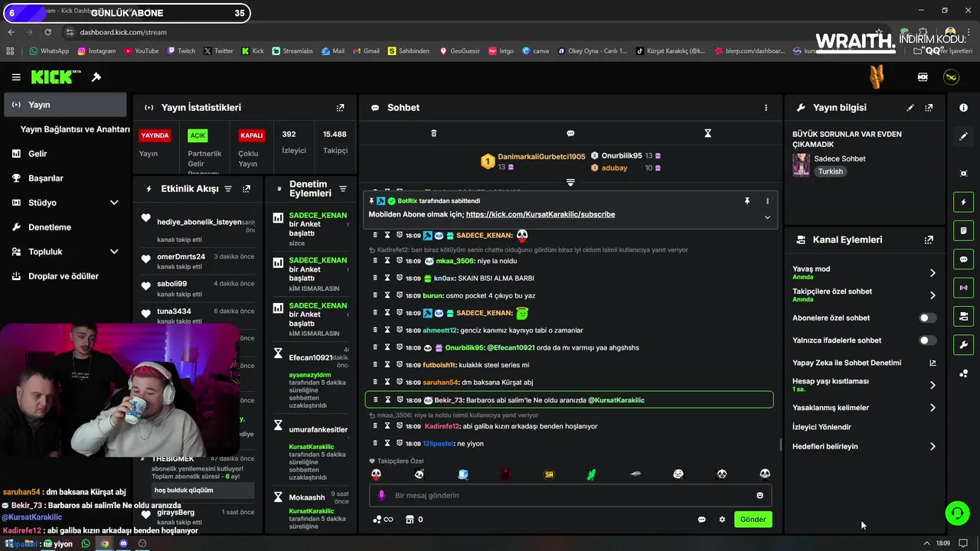The width and height of the screenshot is (980, 551).
Task: Click username Bekir_73 in the highlighted message
Action: click(449, 400)
